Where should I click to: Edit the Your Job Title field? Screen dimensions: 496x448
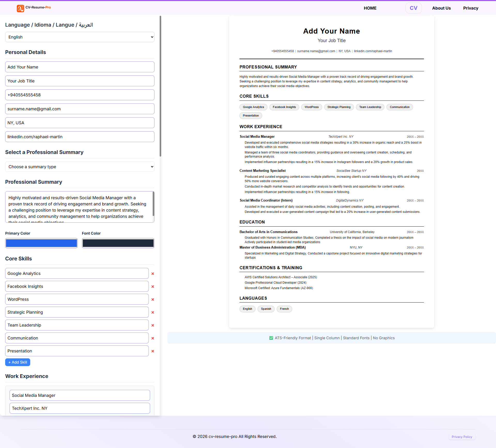point(80,81)
